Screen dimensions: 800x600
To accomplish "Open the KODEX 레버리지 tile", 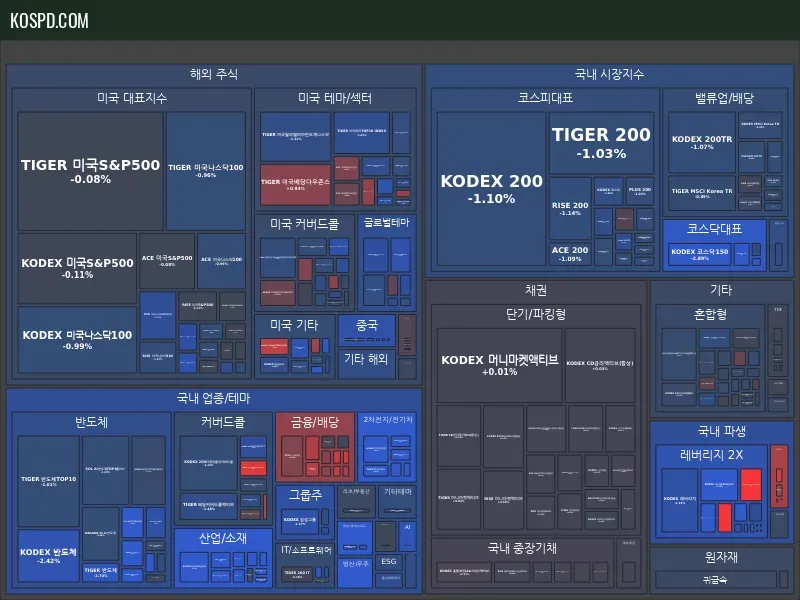I will coord(680,501).
